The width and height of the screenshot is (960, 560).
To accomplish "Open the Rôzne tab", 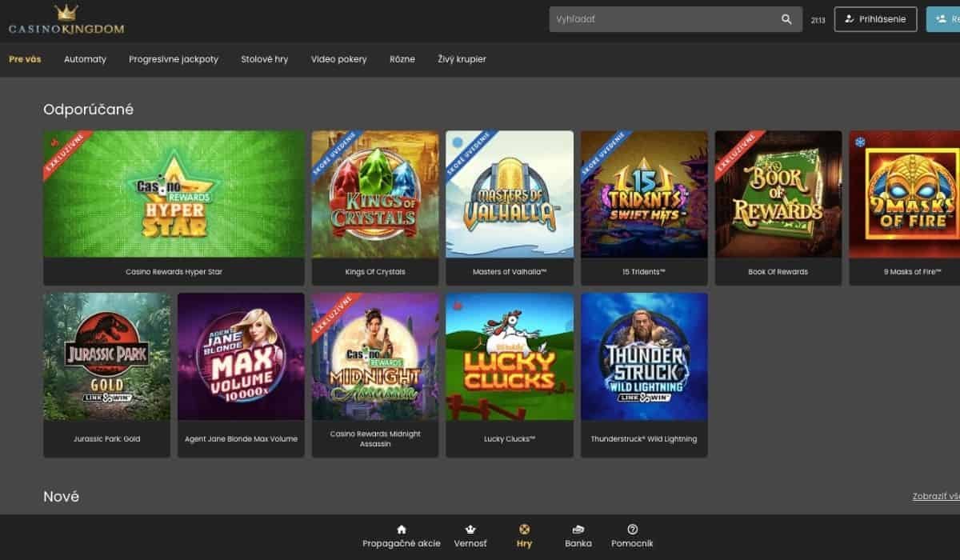I will click(x=402, y=59).
